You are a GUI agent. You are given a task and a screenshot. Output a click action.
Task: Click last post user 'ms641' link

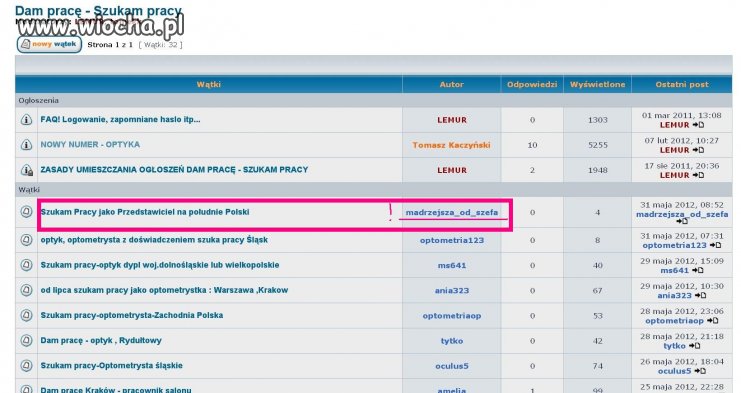pyautogui.click(x=674, y=271)
